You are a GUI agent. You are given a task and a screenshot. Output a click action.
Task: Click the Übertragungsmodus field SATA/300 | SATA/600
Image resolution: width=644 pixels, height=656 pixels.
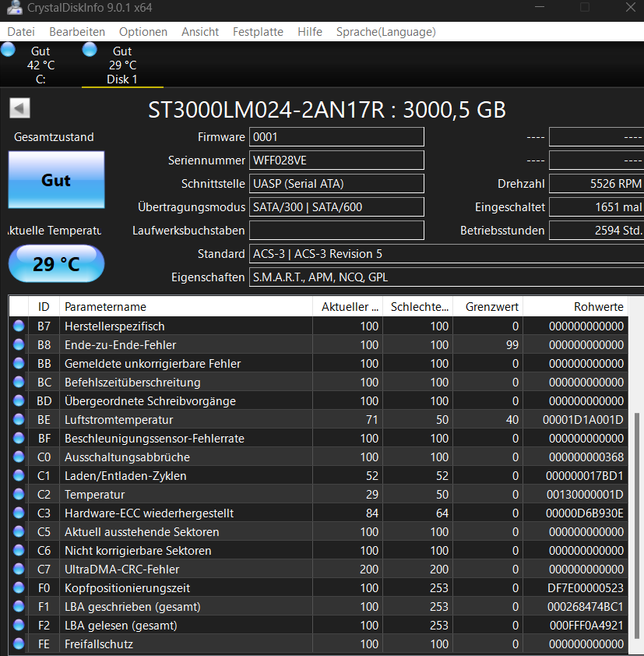(x=336, y=207)
